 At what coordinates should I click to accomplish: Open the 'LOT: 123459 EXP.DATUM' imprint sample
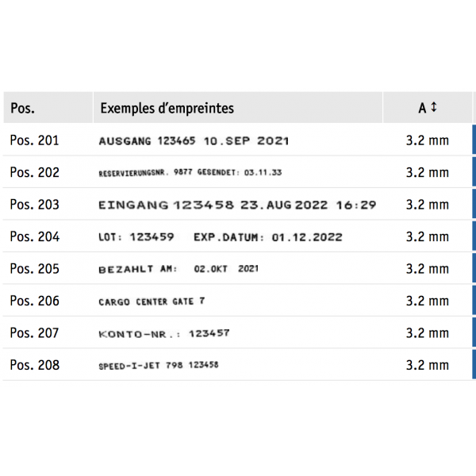(x=220, y=237)
